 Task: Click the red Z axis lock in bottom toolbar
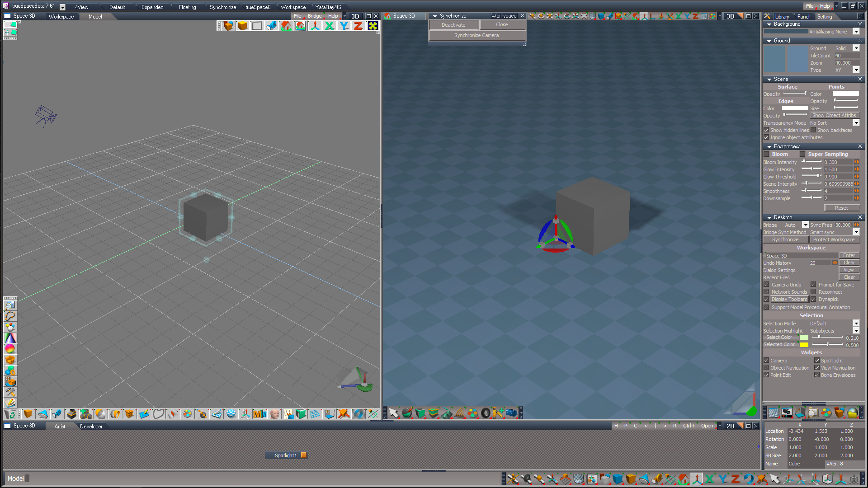click(x=736, y=479)
